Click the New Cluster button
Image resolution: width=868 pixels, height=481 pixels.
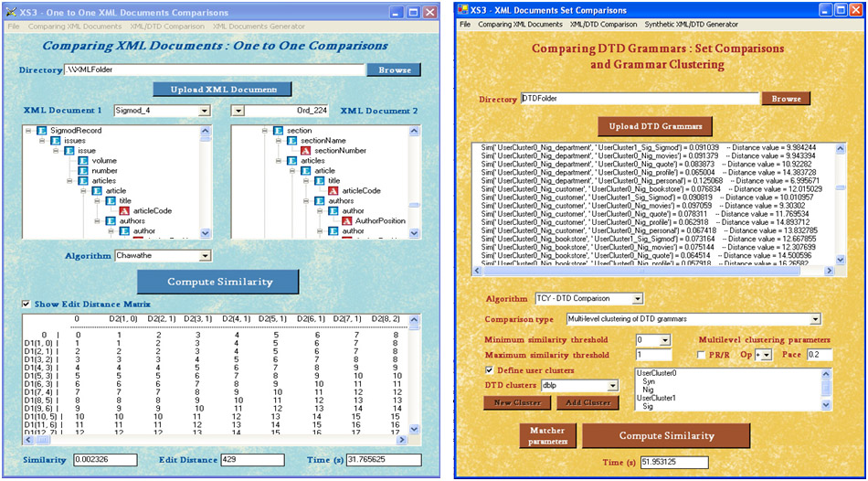[517, 403]
